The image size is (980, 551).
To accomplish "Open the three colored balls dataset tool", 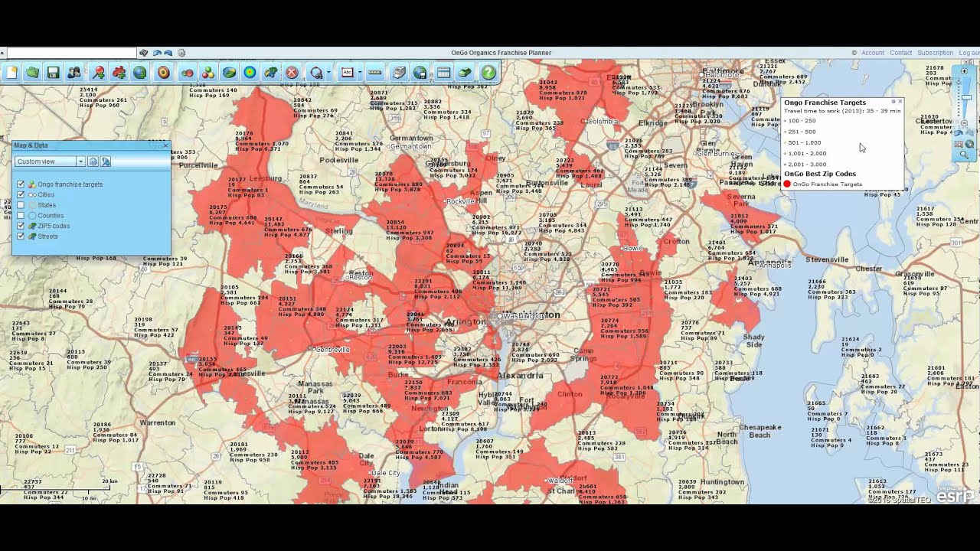I will pos(207,73).
